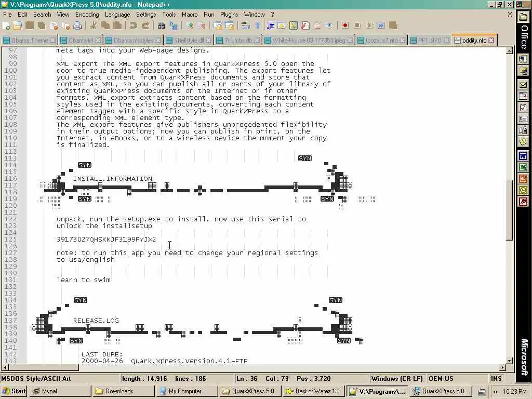Save the current file via toolbar
Image resolution: width=532 pixels, height=399 pixels.
[x=30, y=26]
